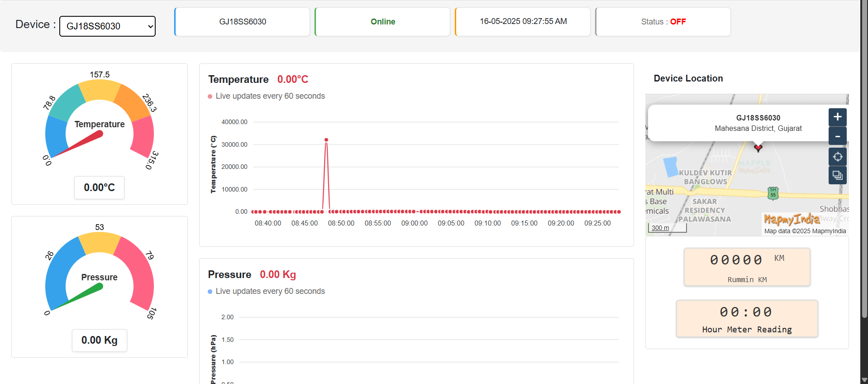Click the locate-me crosshair map icon
Viewport: 868px width, 384px height.
(837, 157)
